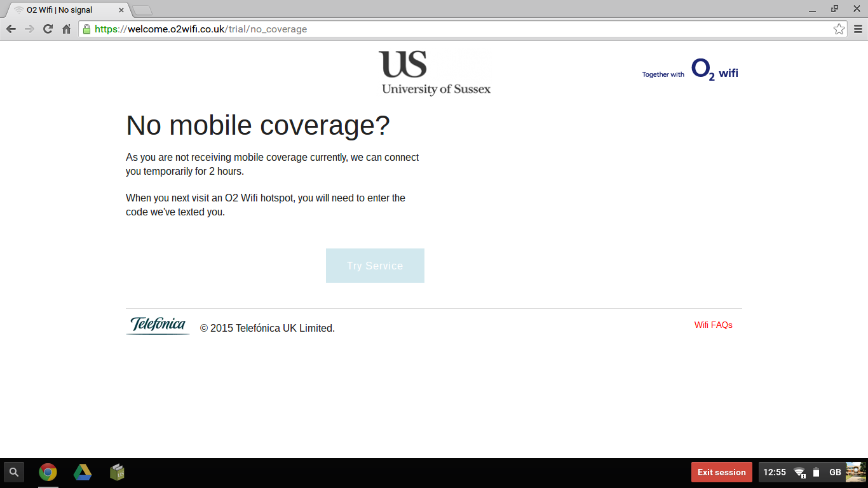Click the address bar URL field
868x488 pixels.
pos(463,29)
